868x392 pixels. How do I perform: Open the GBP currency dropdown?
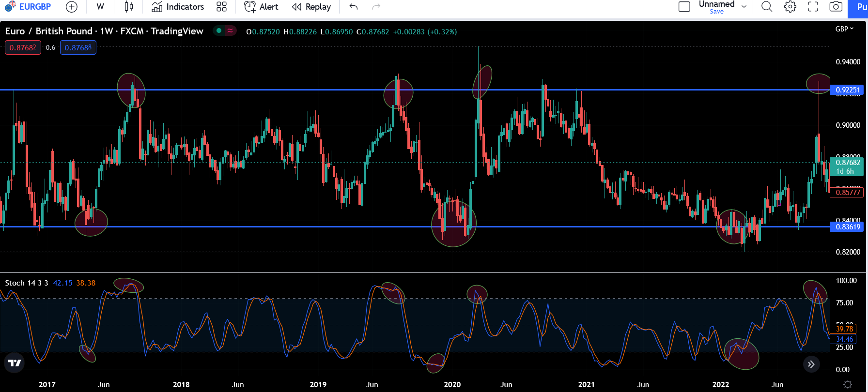[844, 29]
